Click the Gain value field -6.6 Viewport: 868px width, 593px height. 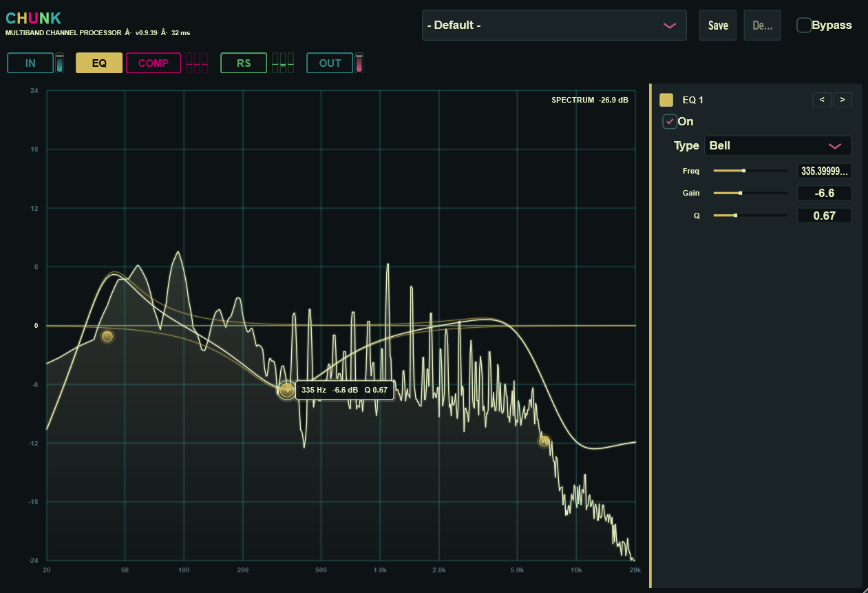pos(824,194)
